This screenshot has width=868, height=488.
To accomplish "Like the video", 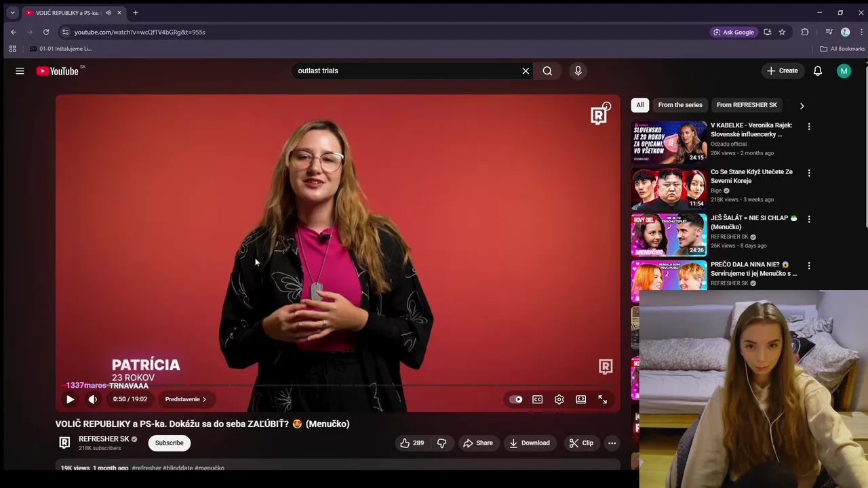I will [412, 443].
